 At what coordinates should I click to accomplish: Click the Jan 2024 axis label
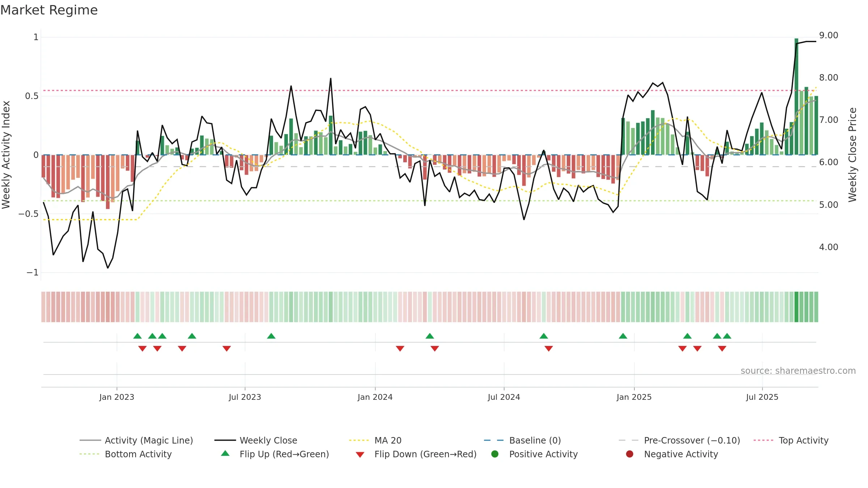pyautogui.click(x=375, y=397)
